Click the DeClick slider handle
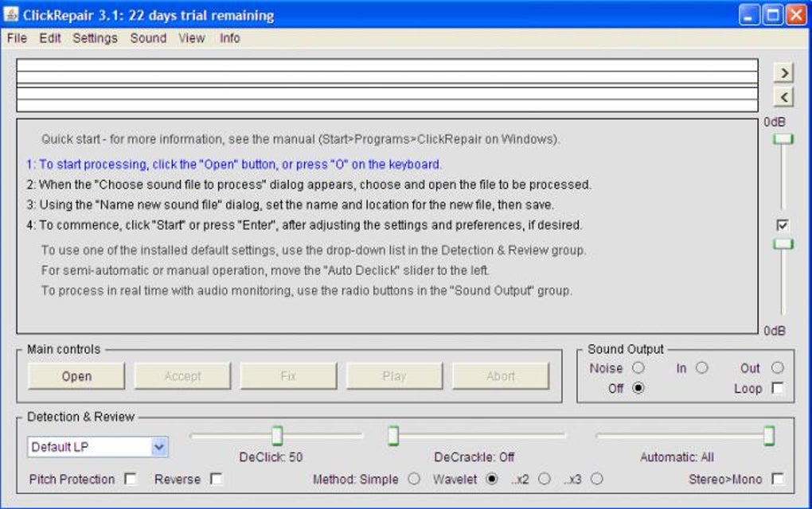 tap(278, 436)
